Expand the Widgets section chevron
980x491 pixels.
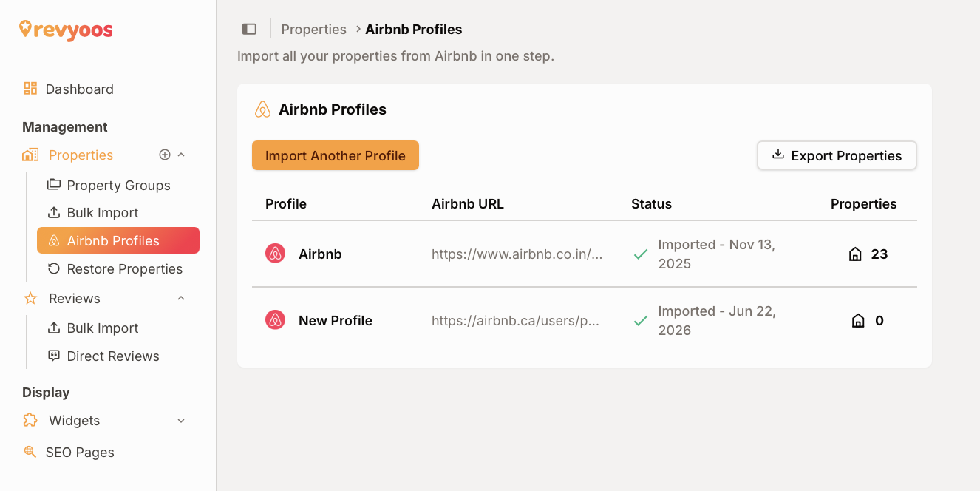tap(181, 421)
